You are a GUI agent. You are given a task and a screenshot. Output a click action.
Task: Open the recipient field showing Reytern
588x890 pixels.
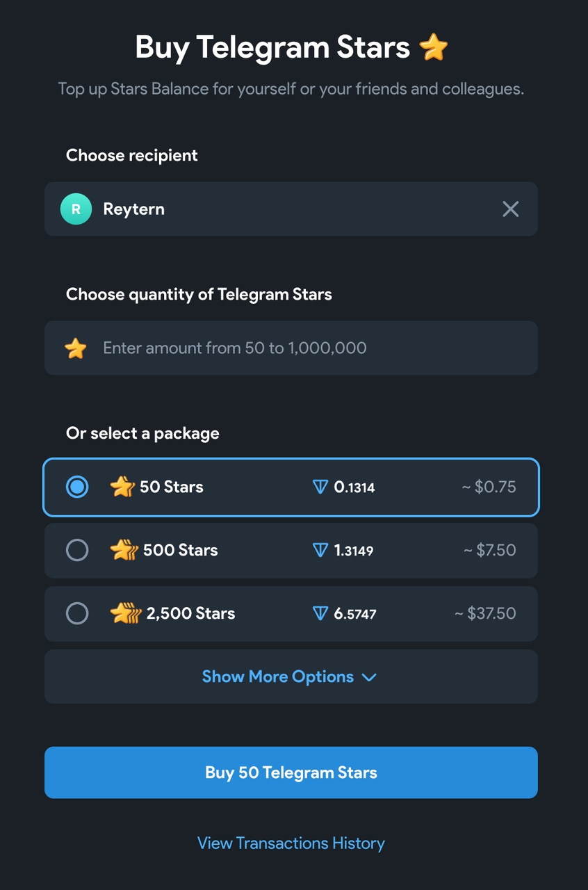pos(291,209)
